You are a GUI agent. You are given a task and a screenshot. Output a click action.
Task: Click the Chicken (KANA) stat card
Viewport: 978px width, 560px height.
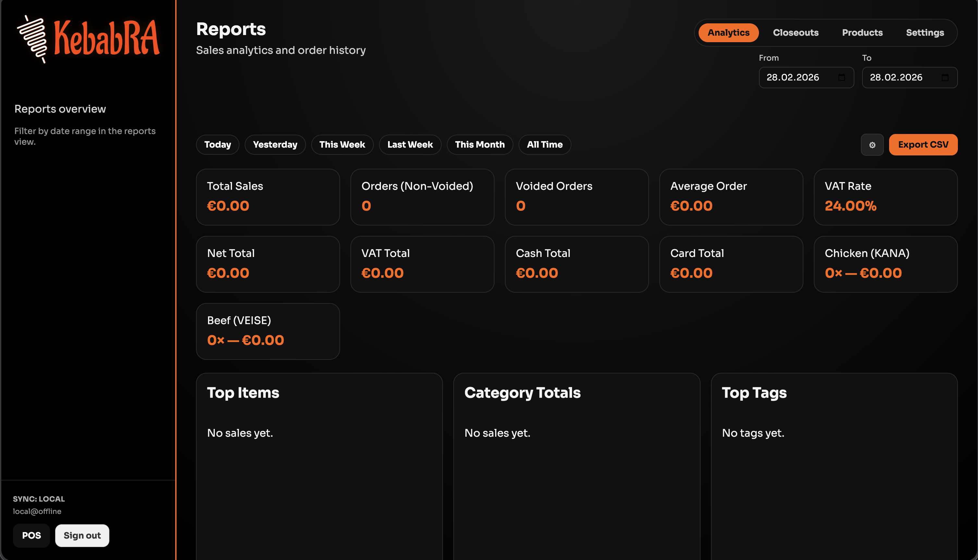pyautogui.click(x=886, y=264)
